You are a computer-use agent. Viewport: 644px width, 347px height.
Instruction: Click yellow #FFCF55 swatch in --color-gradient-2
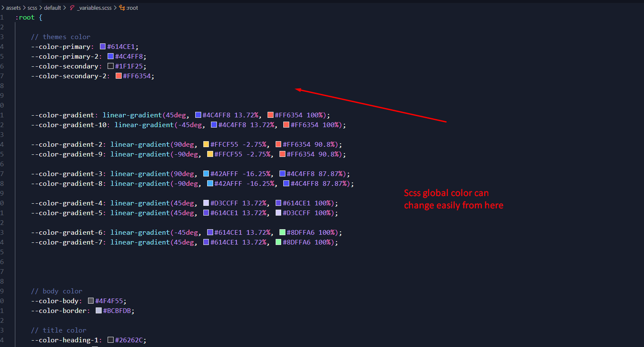206,145
